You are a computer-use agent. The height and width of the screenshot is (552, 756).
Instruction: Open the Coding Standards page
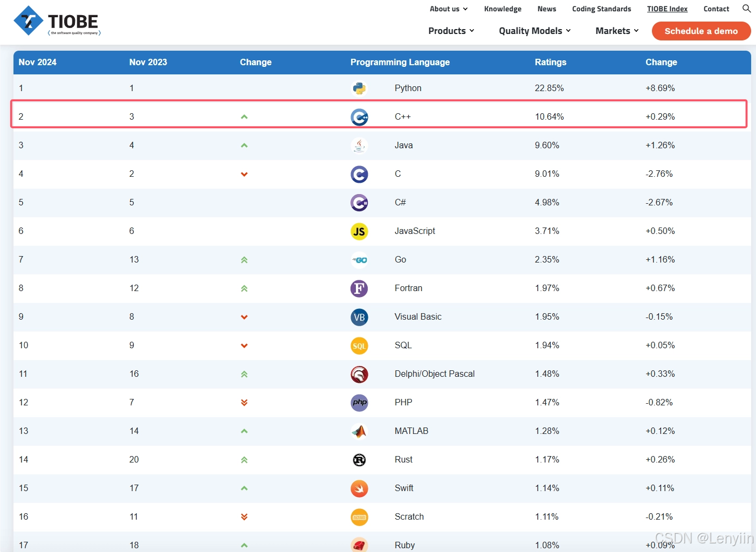[602, 9]
